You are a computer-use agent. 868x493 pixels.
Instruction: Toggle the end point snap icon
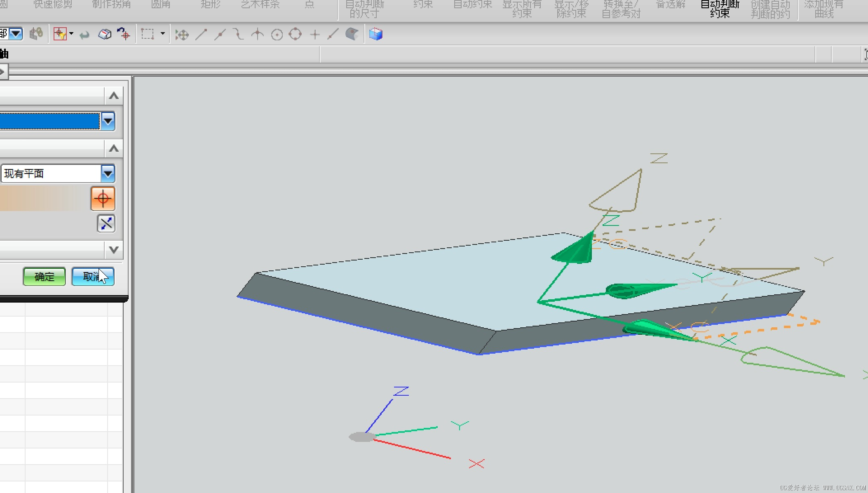[x=201, y=34]
